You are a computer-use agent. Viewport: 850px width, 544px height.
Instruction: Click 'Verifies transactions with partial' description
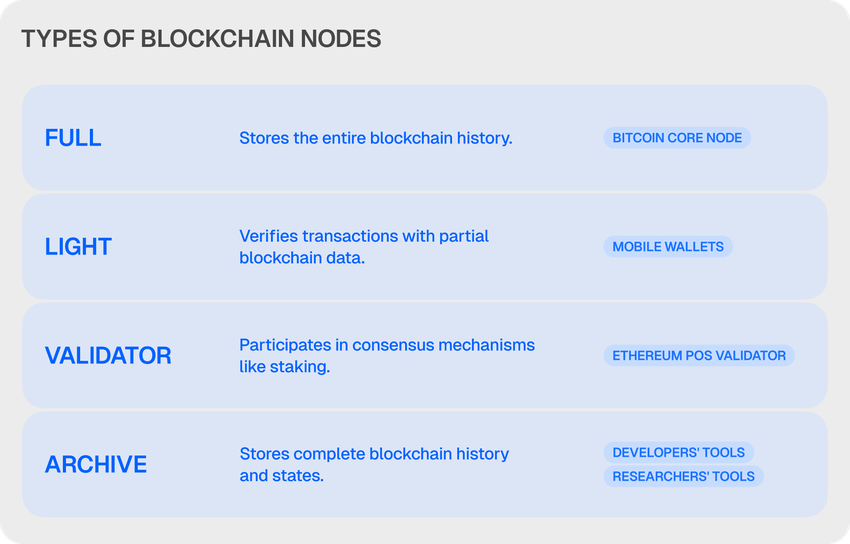[363, 236]
